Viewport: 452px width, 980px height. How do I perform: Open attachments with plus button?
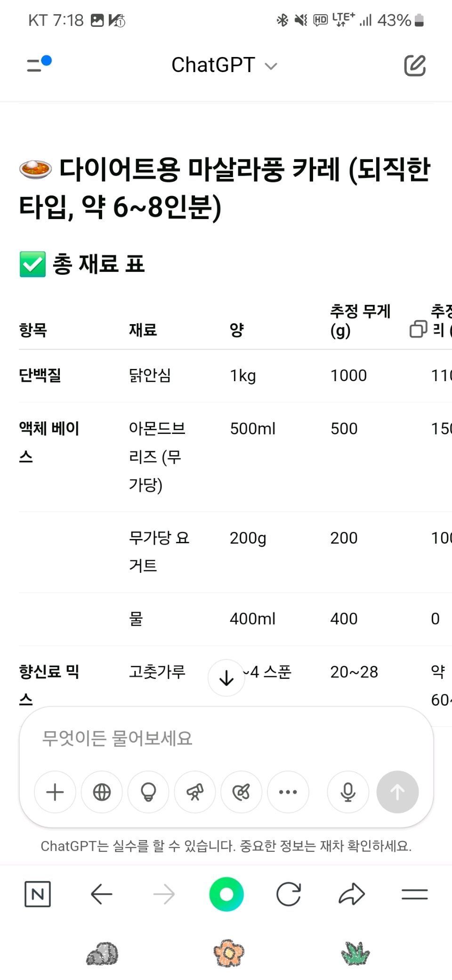(55, 792)
